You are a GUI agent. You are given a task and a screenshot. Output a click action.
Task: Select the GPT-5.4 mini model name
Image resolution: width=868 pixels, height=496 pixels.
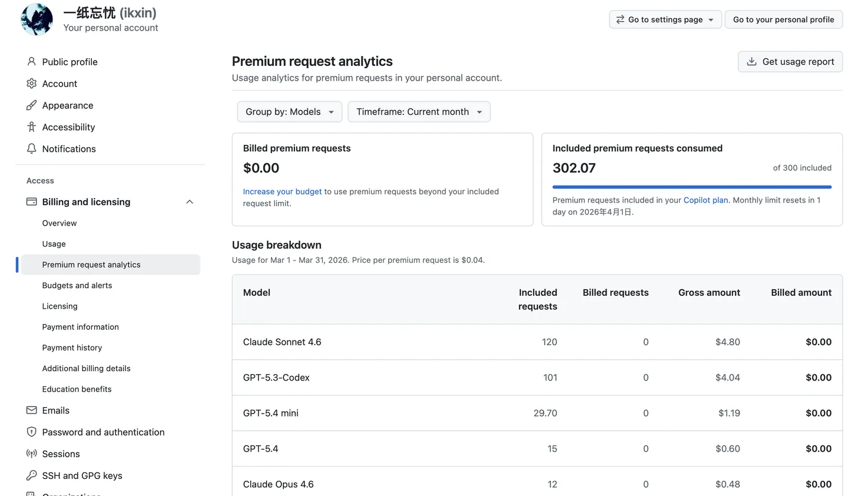click(x=271, y=414)
